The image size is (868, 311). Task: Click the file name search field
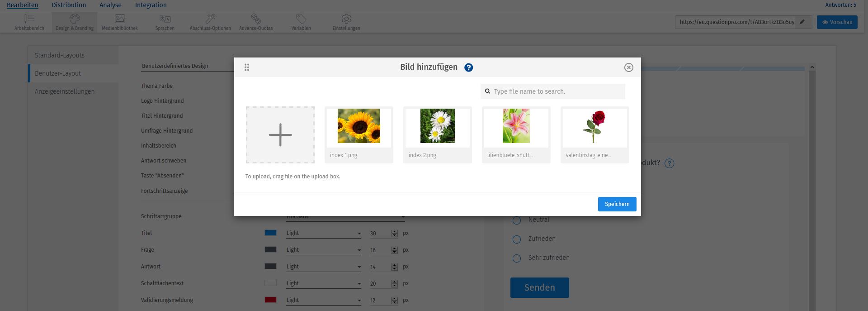tap(553, 91)
